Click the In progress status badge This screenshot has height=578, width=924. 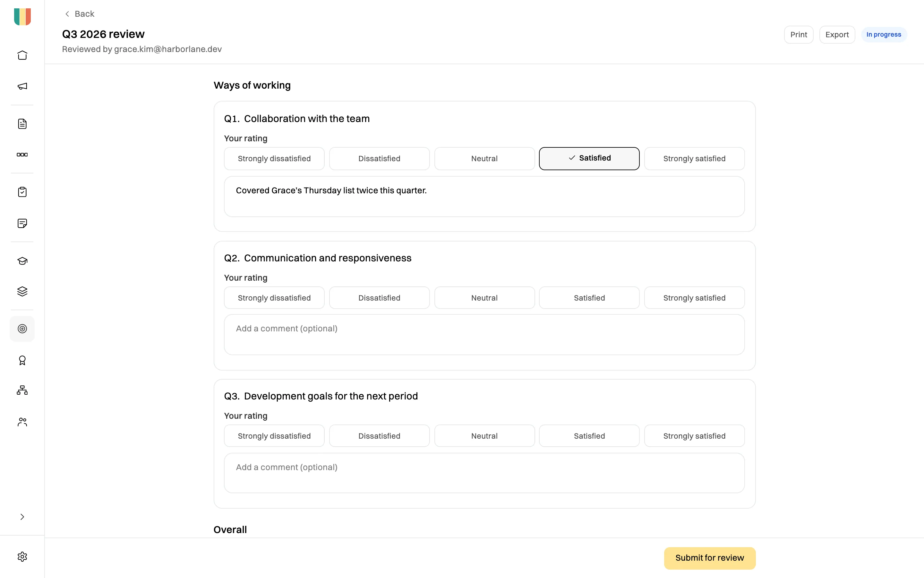(884, 34)
